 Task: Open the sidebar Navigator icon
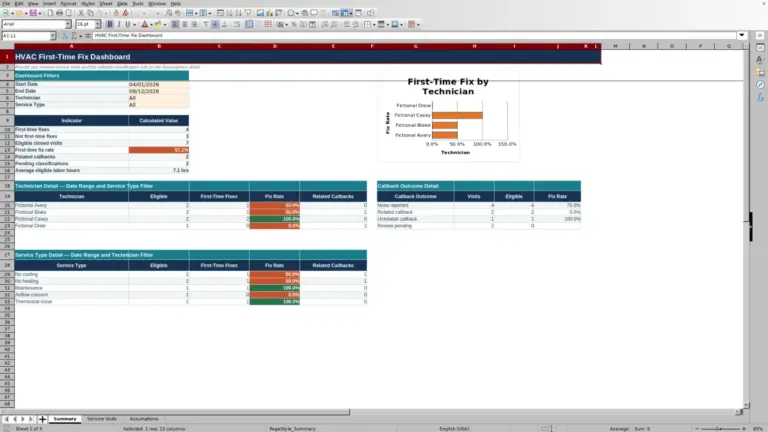760,85
